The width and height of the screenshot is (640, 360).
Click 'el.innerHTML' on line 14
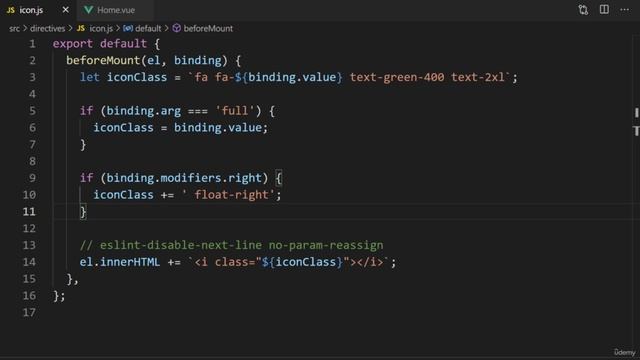[120, 262]
